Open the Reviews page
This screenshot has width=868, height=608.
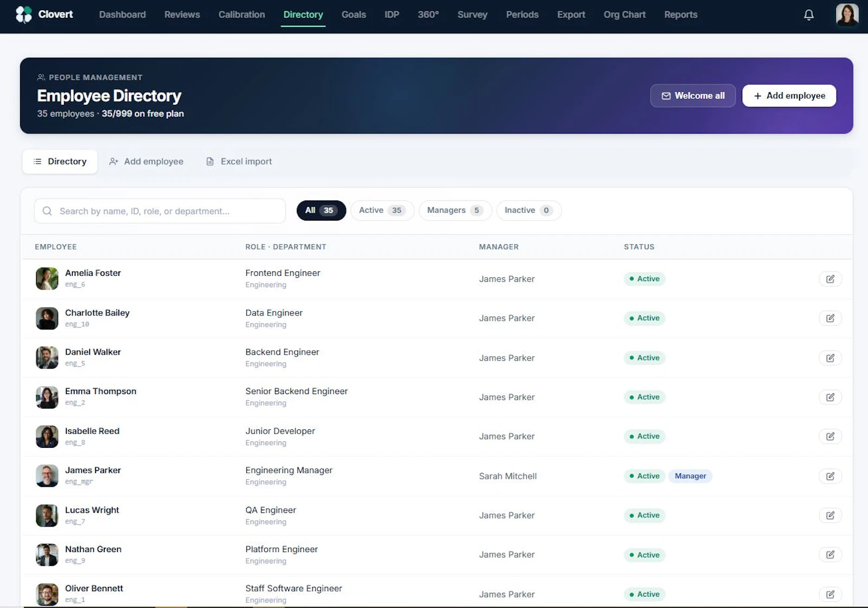[182, 15]
